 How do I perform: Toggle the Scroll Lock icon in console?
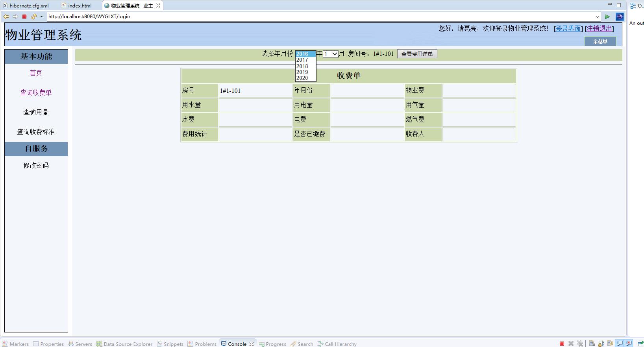601,343
